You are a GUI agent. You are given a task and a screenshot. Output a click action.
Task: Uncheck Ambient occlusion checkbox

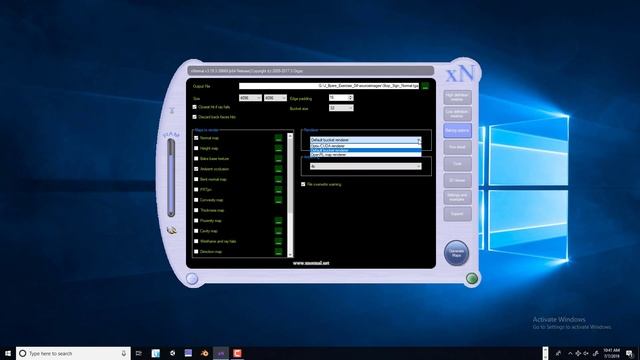point(196,169)
